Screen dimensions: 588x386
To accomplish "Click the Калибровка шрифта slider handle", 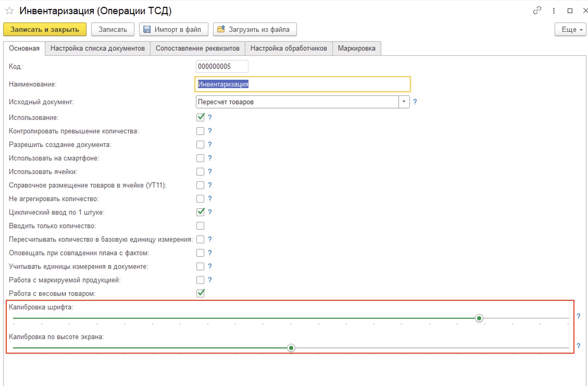I will [479, 318].
